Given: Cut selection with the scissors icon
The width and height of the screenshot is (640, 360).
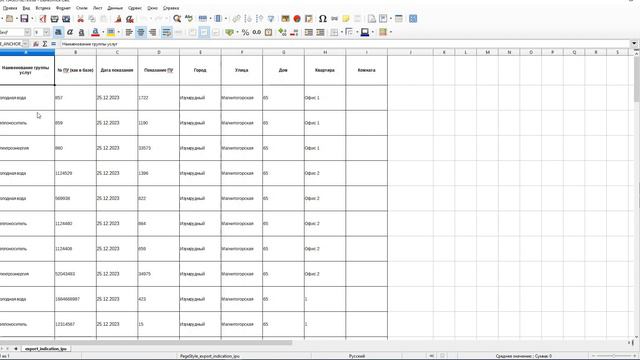Looking at the screenshot, I should point(80,19).
